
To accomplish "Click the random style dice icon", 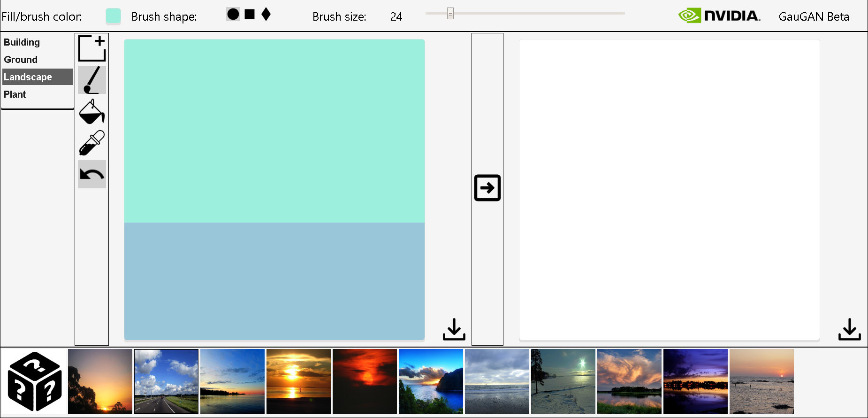I will 34,381.
